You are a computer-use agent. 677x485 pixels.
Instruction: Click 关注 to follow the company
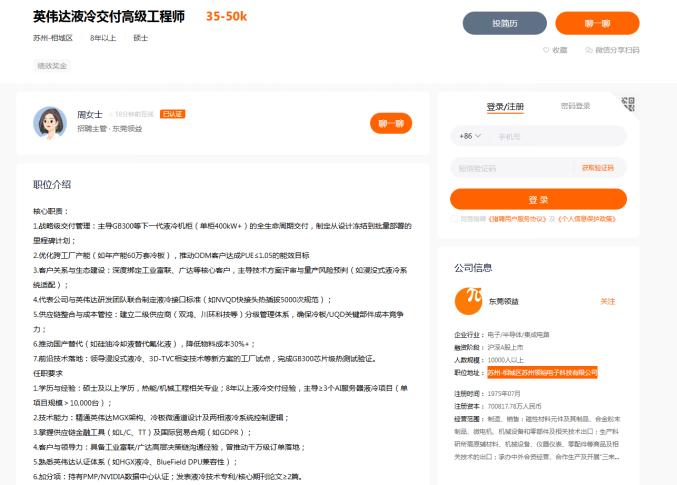(607, 300)
